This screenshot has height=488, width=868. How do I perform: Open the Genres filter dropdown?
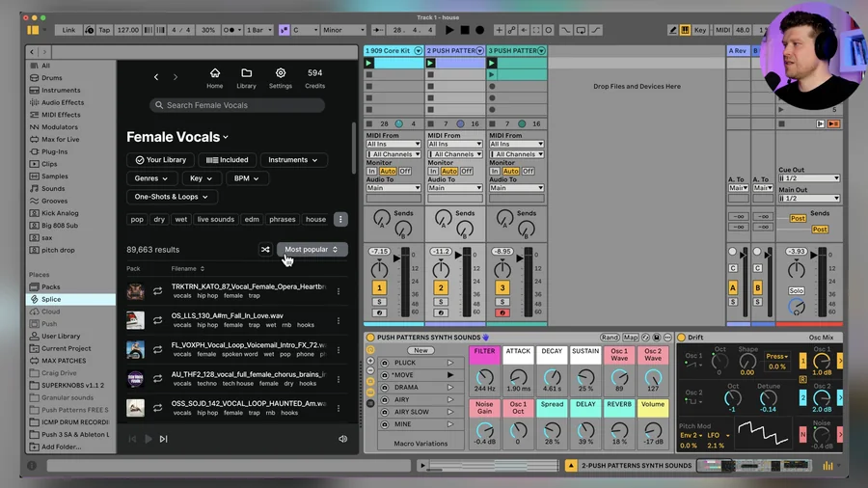tap(151, 178)
